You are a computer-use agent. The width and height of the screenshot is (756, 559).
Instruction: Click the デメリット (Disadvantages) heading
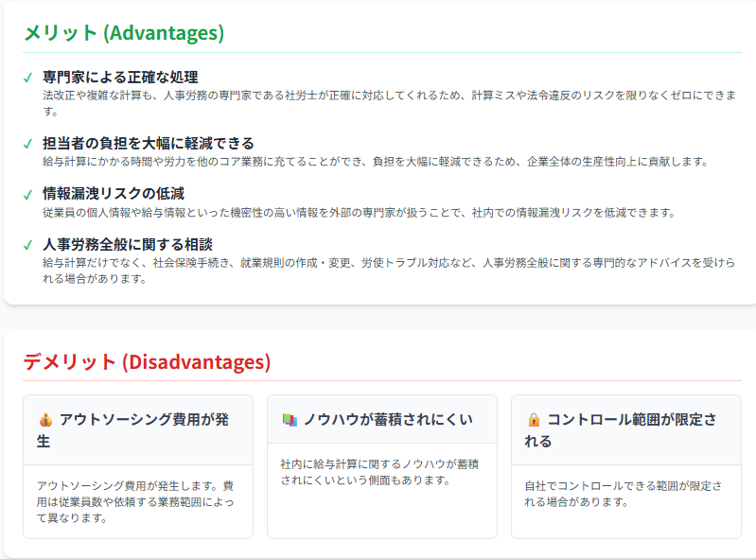[147, 362]
